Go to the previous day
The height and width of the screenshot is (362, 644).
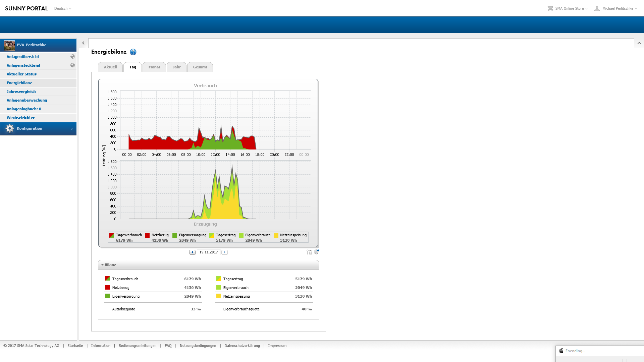[x=192, y=252]
